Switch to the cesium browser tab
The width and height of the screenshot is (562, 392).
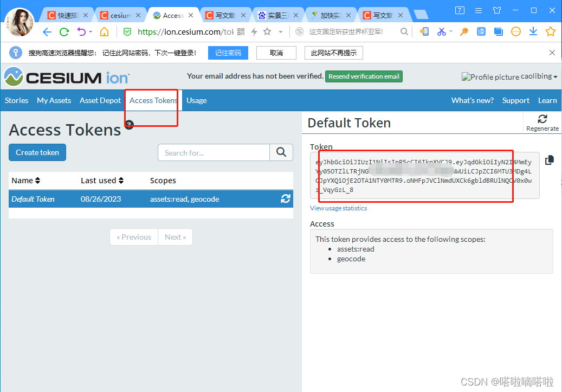click(x=121, y=15)
